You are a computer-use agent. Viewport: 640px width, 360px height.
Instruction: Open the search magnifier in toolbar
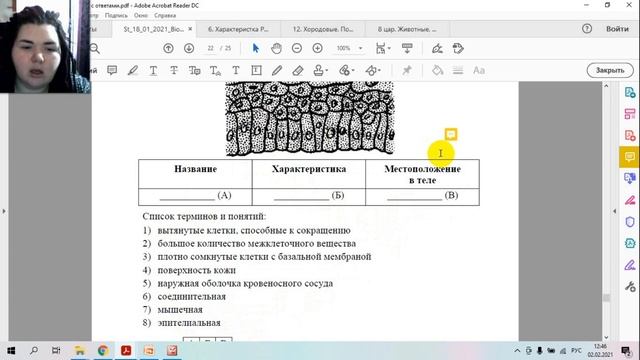pos(95,49)
